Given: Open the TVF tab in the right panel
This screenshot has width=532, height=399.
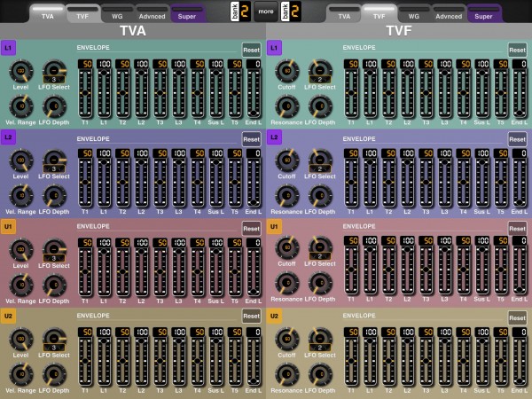Looking at the screenshot, I should click(379, 14).
